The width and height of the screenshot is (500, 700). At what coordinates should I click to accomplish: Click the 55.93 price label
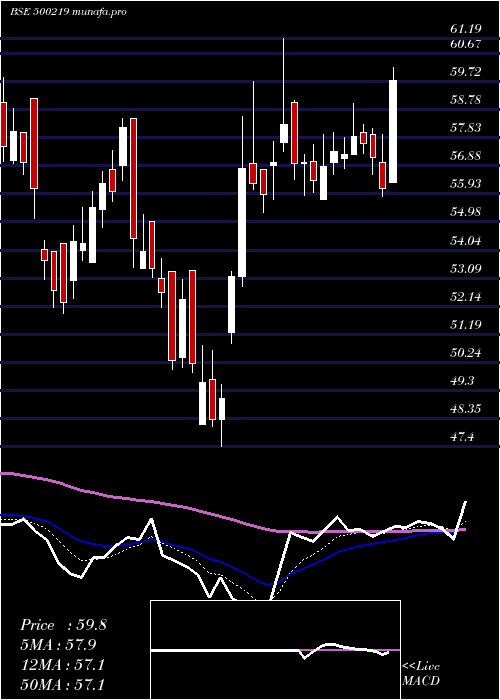tap(465, 184)
